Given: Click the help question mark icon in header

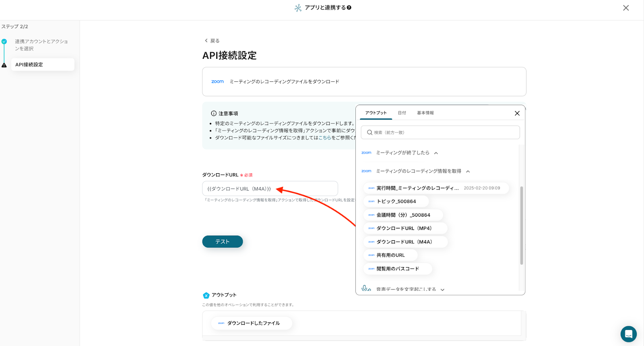Looking at the screenshot, I should click(349, 8).
